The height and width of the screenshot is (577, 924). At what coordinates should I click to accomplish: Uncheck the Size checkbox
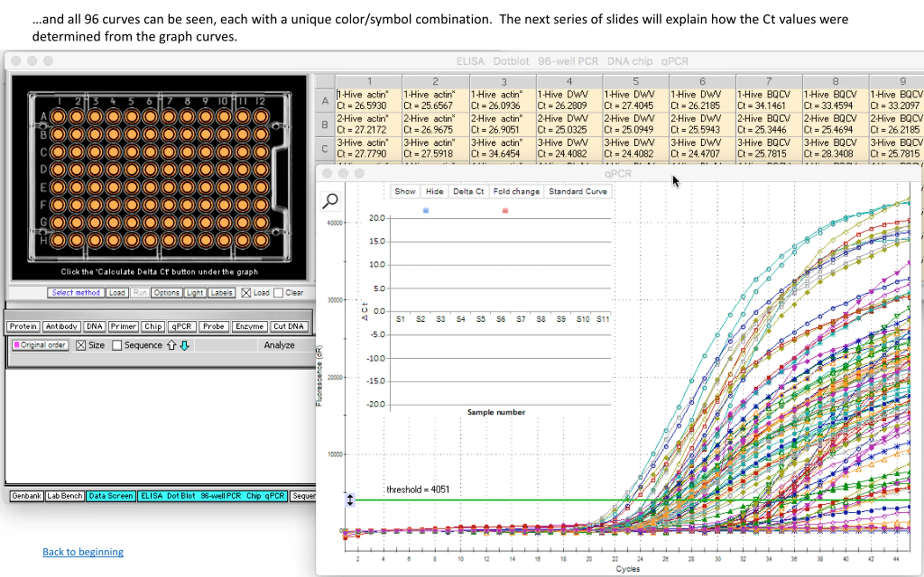pyautogui.click(x=80, y=345)
